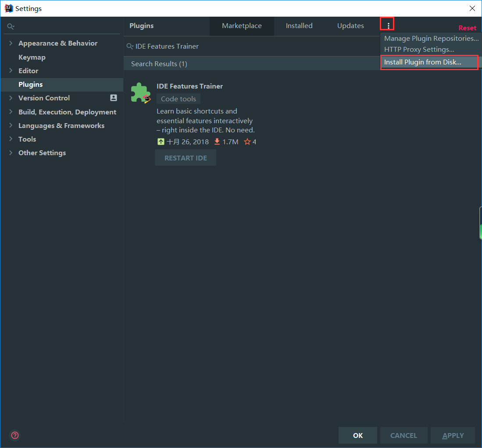
Task: Expand the Tools section in the sidebar
Action: tap(11, 139)
